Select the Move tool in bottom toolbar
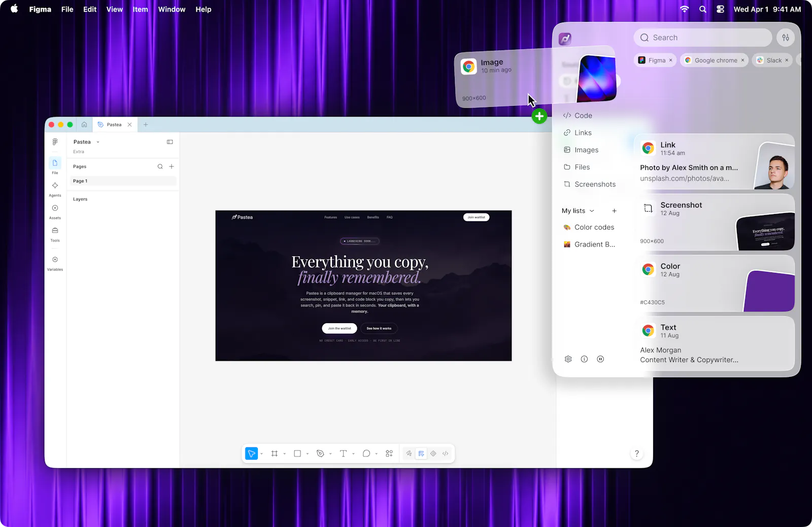 click(252, 453)
